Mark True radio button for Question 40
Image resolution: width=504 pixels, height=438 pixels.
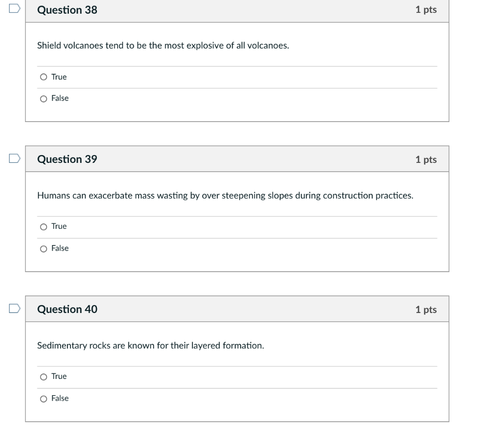(x=43, y=377)
